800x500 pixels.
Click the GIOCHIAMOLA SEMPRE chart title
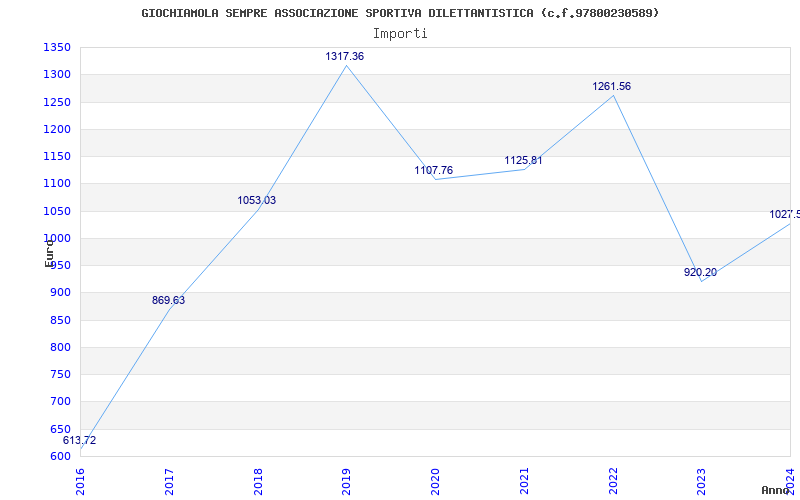400,13
